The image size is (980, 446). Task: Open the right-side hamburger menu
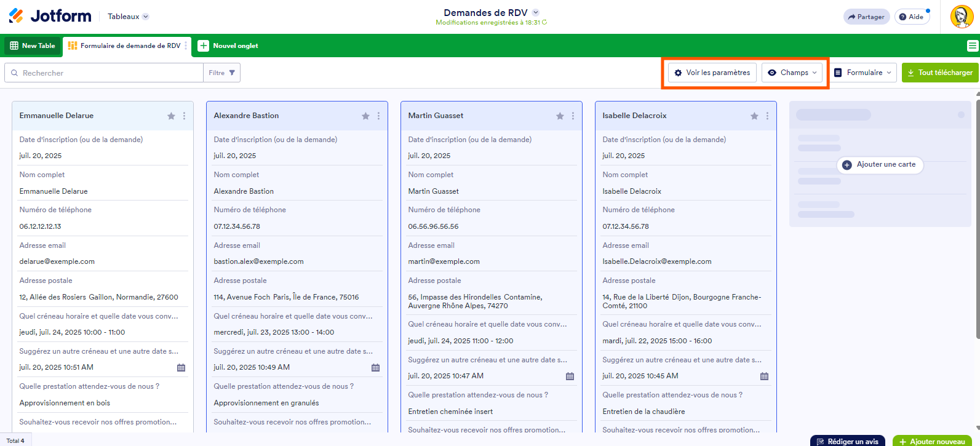coord(973,46)
